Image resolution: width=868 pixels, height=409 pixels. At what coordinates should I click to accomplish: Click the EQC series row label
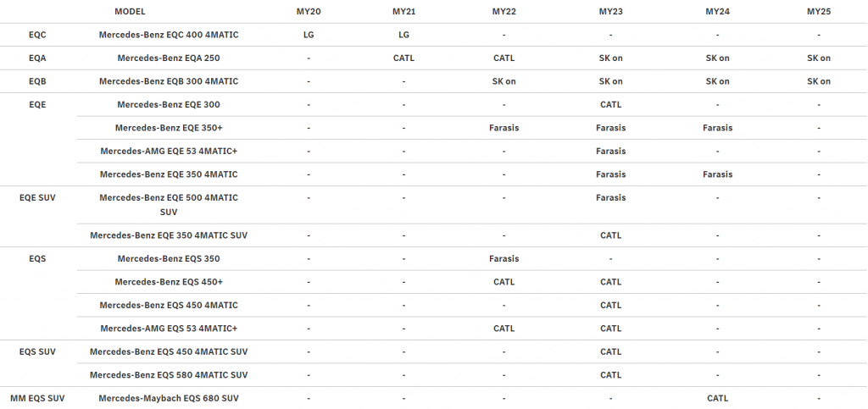pyautogui.click(x=37, y=35)
